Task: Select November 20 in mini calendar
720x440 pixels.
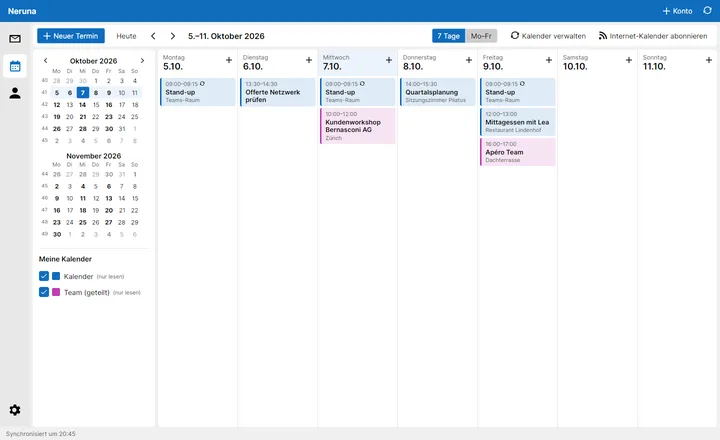Action: [109, 210]
